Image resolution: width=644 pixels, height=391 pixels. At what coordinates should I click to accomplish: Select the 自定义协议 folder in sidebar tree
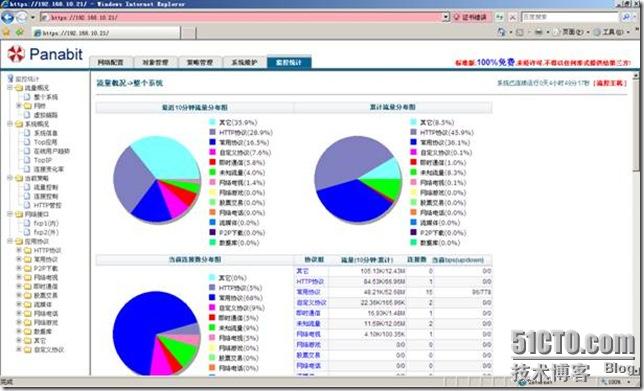[x=48, y=350]
